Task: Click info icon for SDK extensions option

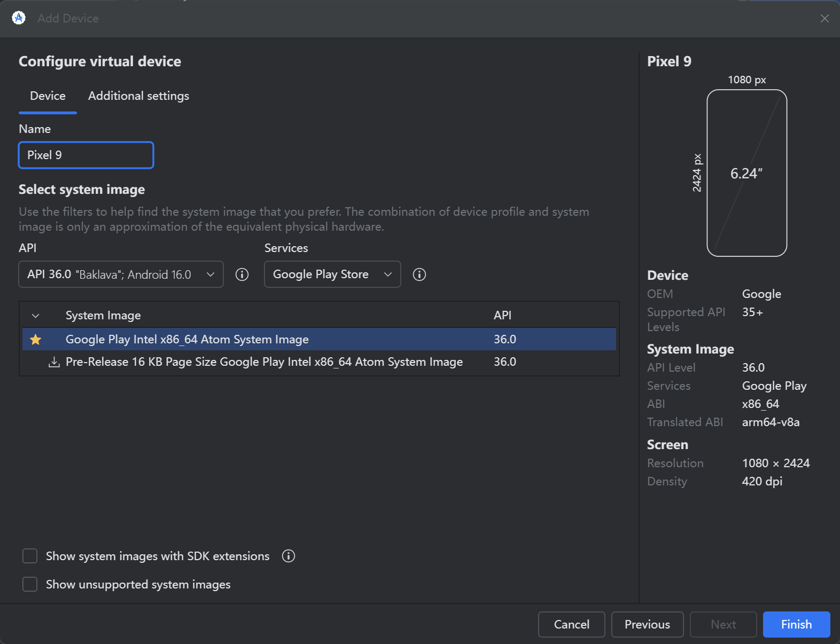Action: tap(289, 556)
